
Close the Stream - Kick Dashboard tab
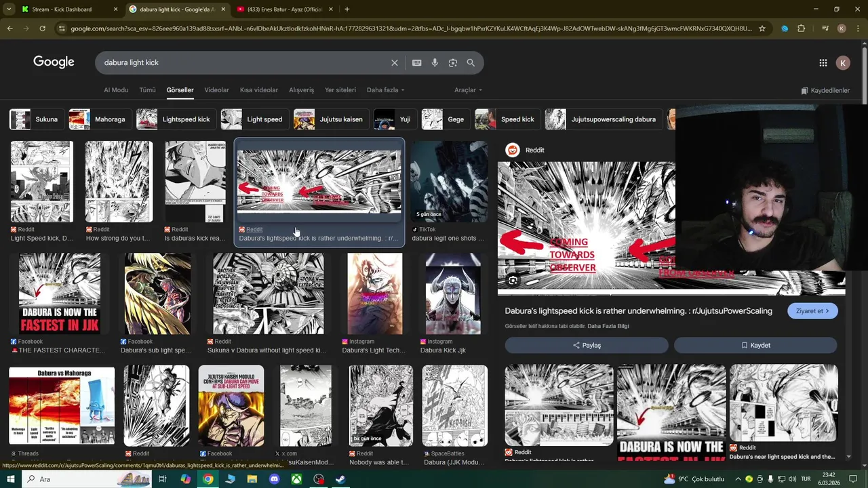tap(115, 9)
